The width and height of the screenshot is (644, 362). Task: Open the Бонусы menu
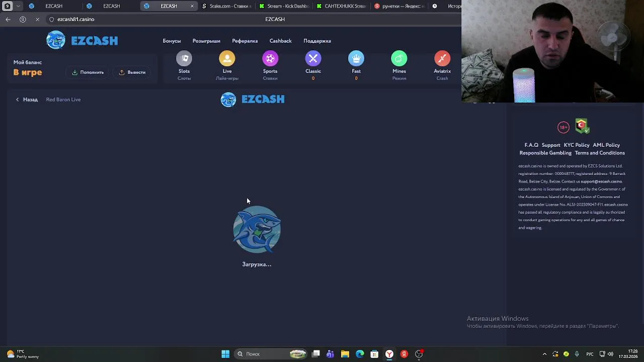pos(172,41)
